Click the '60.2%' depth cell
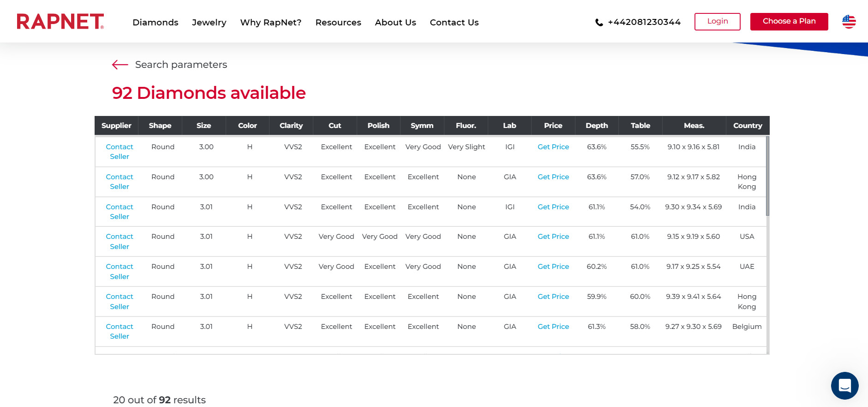The image size is (868, 407). (597, 267)
